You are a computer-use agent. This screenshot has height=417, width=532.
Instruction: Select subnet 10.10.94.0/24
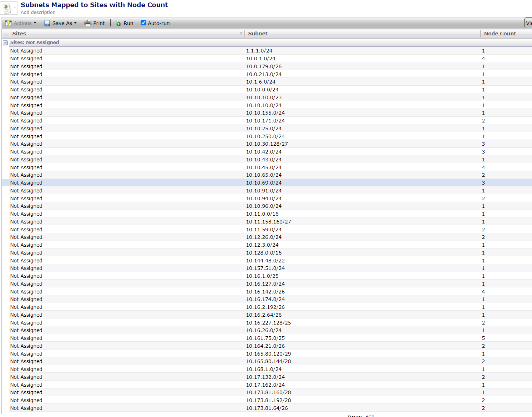coord(264,199)
